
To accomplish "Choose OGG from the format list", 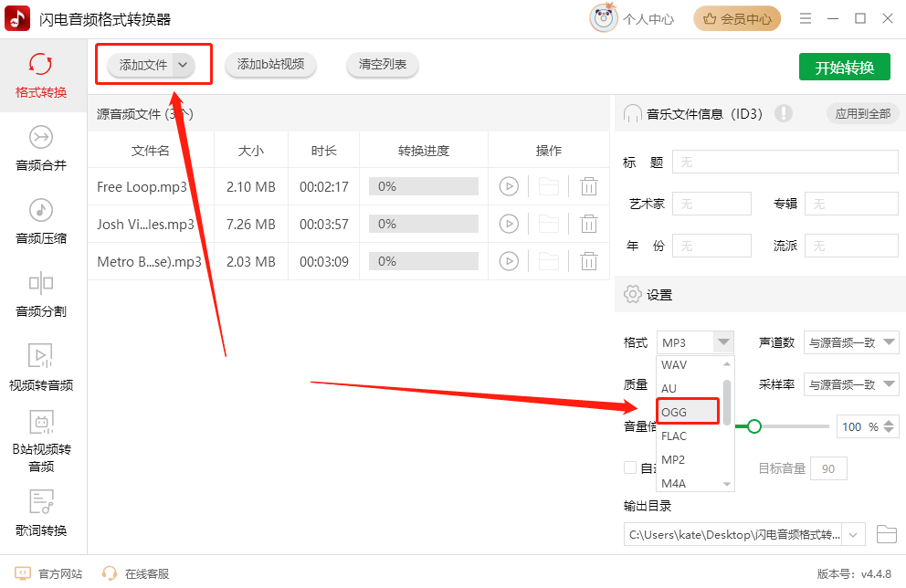I will click(x=688, y=412).
